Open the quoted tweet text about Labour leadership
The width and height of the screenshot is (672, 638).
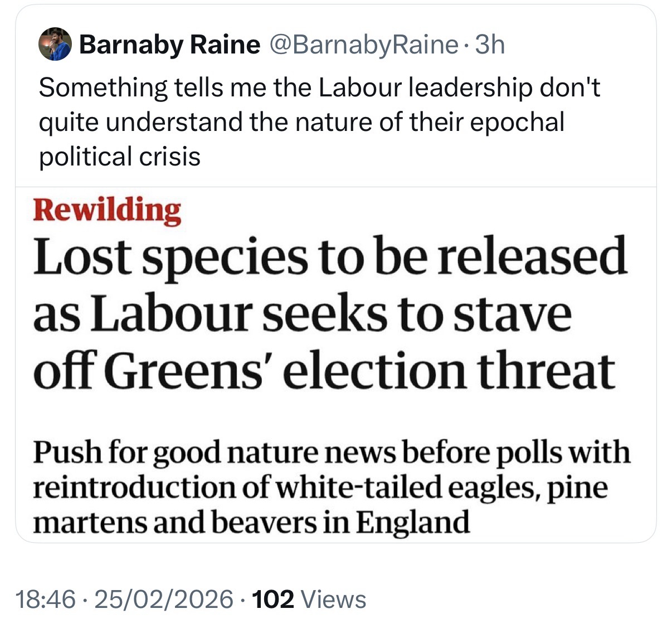click(x=319, y=121)
